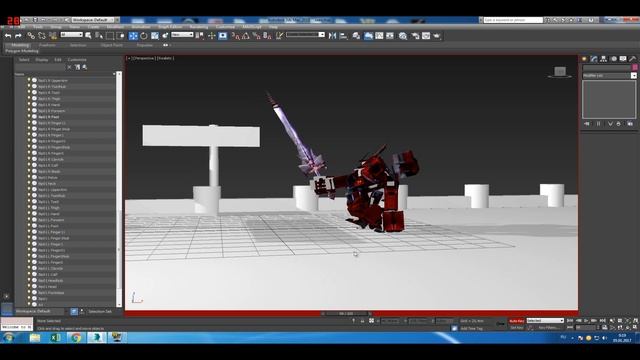Image resolution: width=640 pixels, height=360 pixels.
Task: Click the ViewCube in the viewport
Action: [560, 72]
